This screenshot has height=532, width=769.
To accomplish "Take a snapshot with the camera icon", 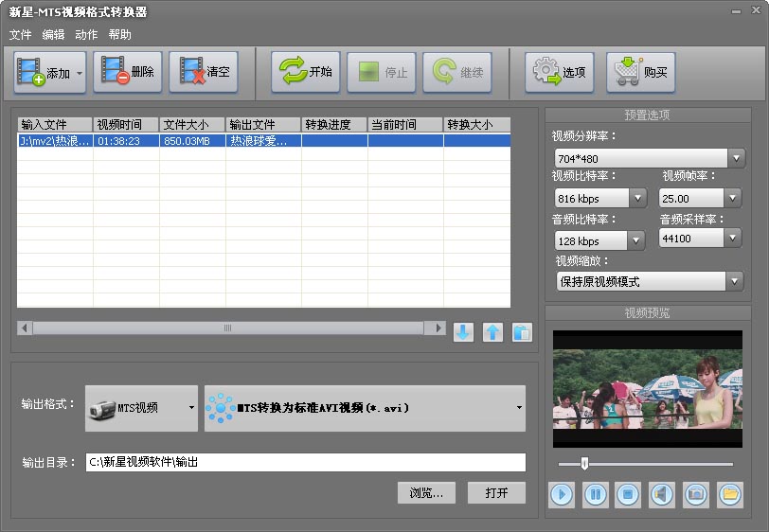I will (x=696, y=494).
